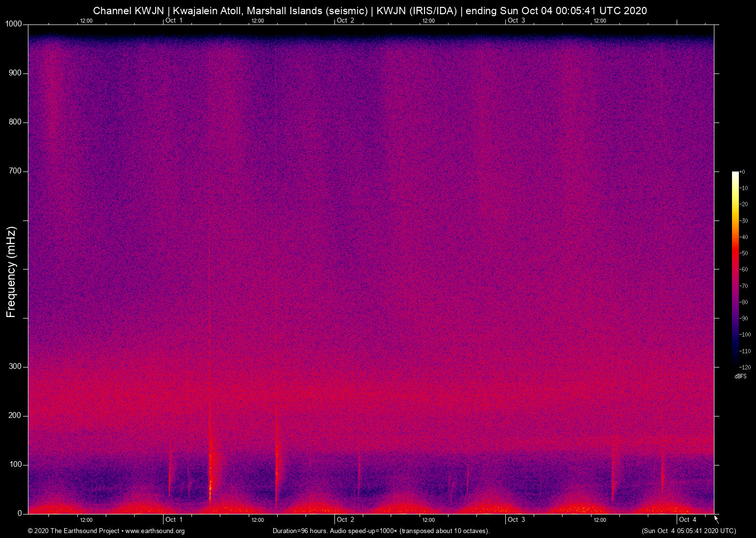Click the "(Sun Oct 4 05:05:41 2020 UTC)" timestamp
756x538 pixels.
coord(688,531)
